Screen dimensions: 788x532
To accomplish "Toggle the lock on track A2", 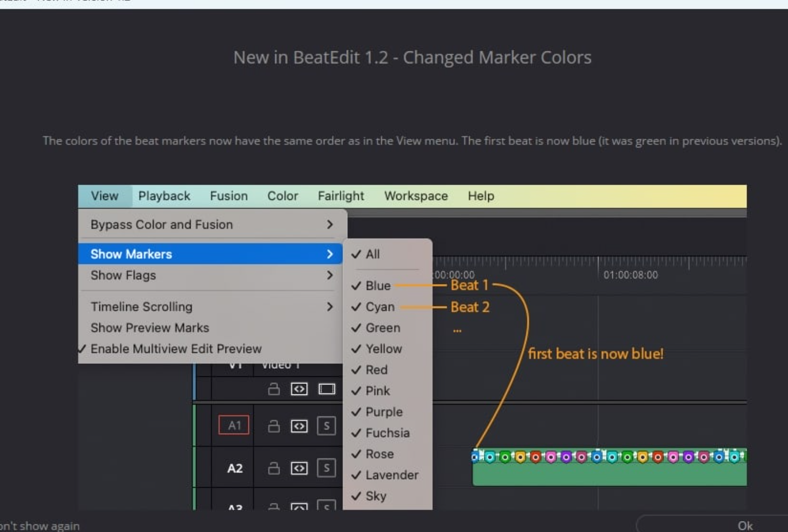I will coord(274,468).
